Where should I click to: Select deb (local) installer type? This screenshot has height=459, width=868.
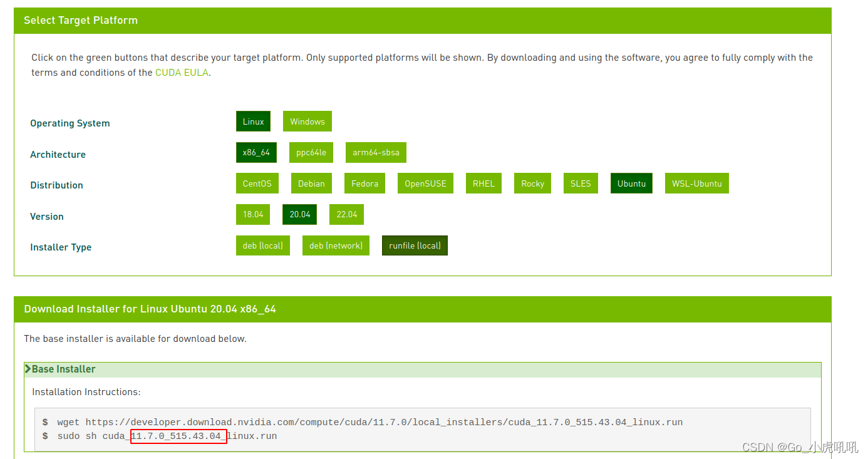[262, 245]
